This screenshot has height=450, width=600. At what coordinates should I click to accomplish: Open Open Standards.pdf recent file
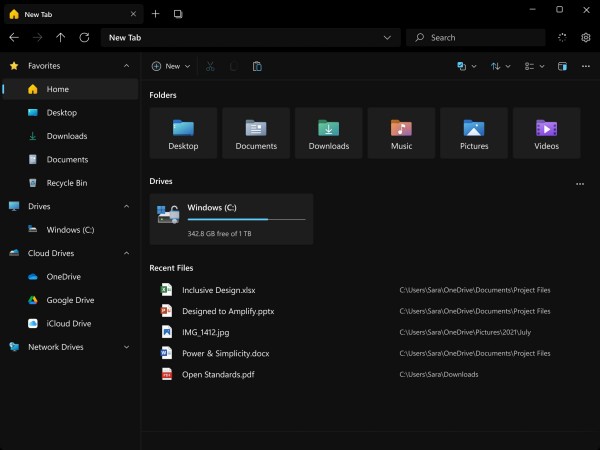coord(218,374)
